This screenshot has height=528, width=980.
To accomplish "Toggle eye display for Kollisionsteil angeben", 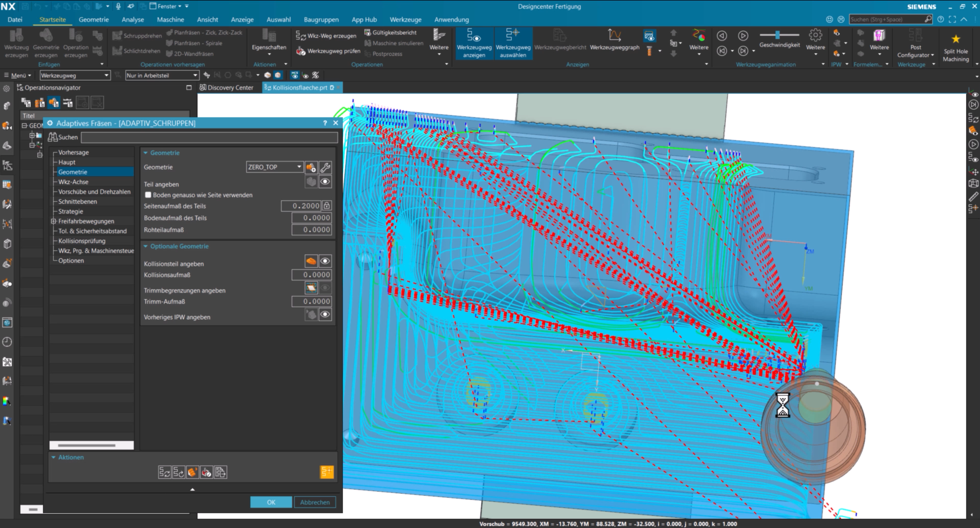I will (x=325, y=261).
